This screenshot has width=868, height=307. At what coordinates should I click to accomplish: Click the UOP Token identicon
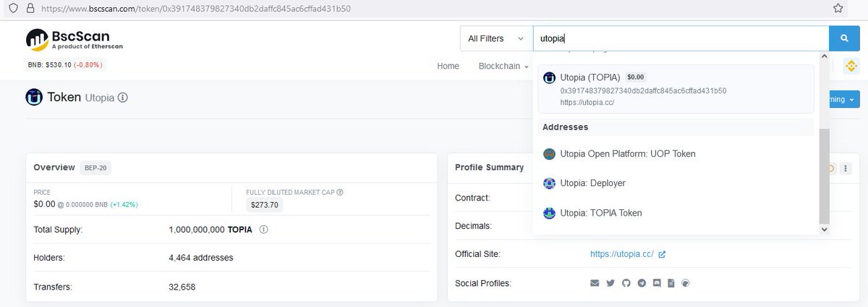[549, 153]
